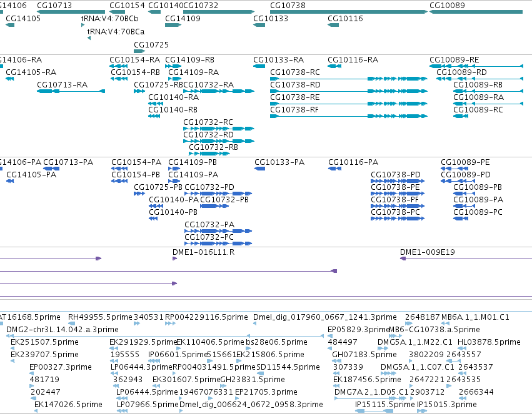Open transcript CG10140-RA
532x414 pixels.
(173, 97)
